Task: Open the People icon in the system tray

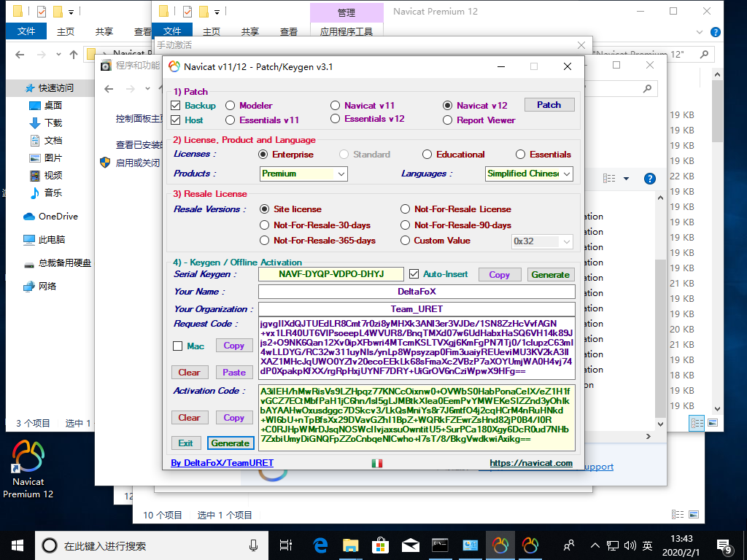Action: point(568,545)
